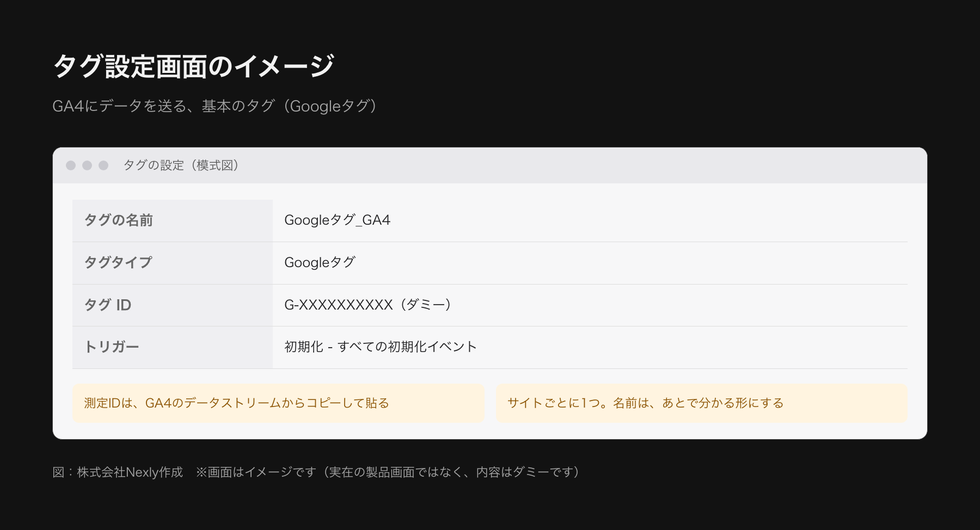Click the trigger value "初期化 - すべての初期化イベント"
Image resolution: width=980 pixels, height=530 pixels.
pos(381,347)
